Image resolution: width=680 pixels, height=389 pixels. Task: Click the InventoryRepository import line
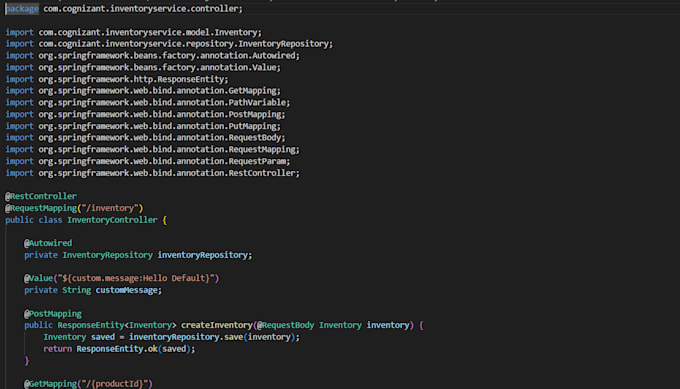point(169,44)
